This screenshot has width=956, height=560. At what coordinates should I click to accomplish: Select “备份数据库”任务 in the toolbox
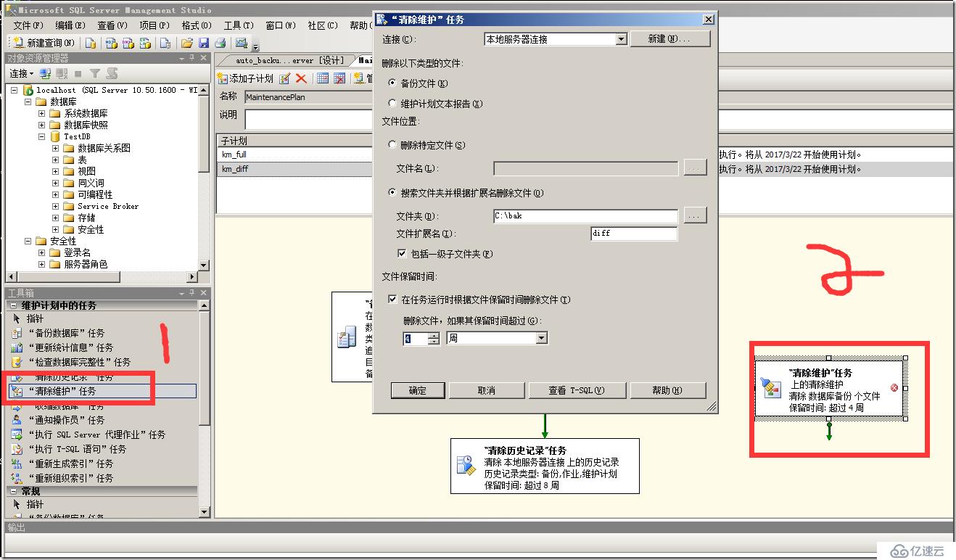click(66, 333)
